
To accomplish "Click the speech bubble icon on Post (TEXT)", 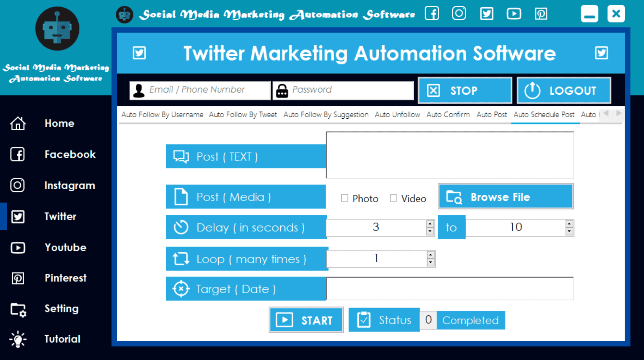I will [x=181, y=157].
